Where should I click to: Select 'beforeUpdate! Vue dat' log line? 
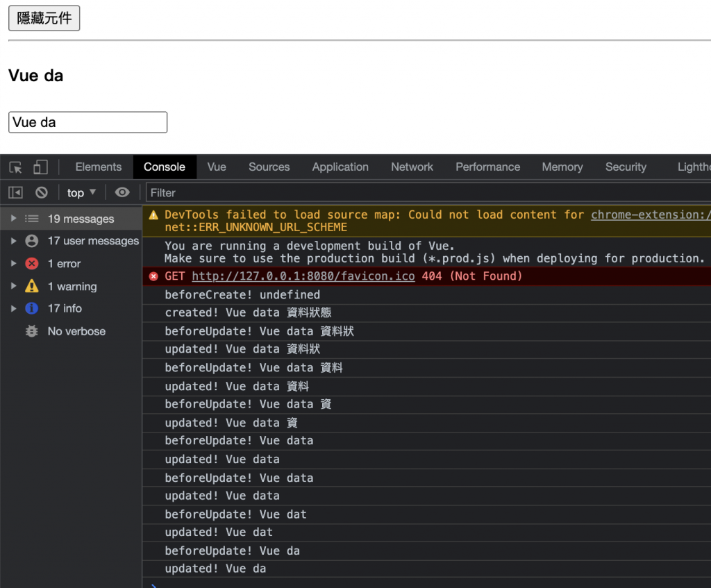click(x=427, y=514)
